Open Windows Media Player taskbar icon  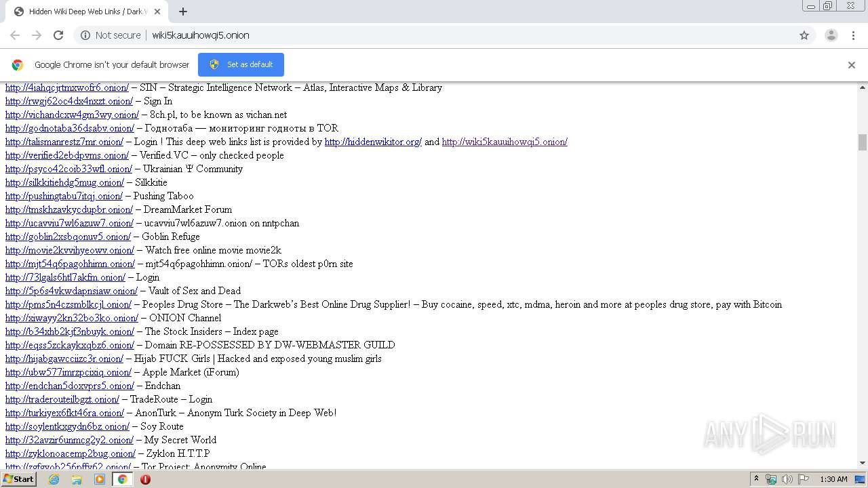click(x=100, y=479)
